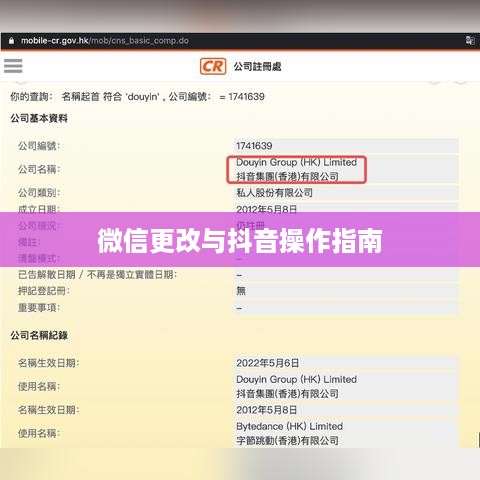This screenshot has height=480, width=480.
Task: Click the 重要事項: label
Action: click(x=39, y=307)
